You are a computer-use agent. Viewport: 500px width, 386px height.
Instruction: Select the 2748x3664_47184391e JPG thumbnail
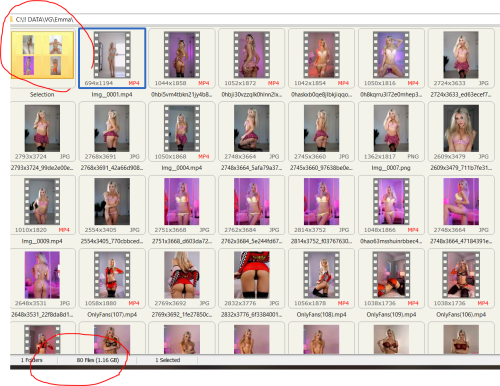461,202
